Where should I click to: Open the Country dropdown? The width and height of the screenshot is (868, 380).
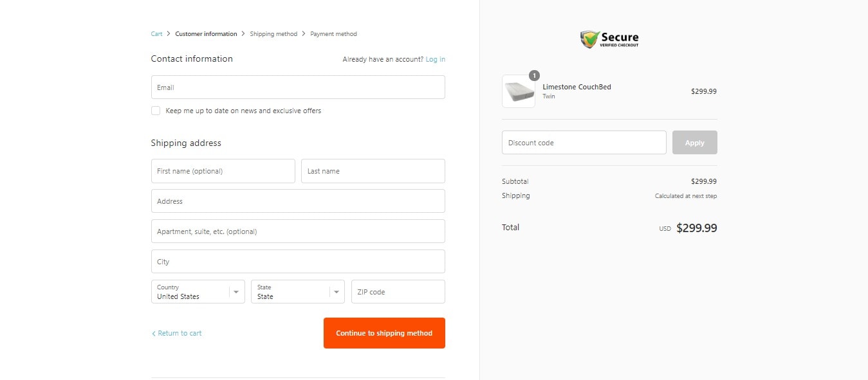click(x=198, y=292)
